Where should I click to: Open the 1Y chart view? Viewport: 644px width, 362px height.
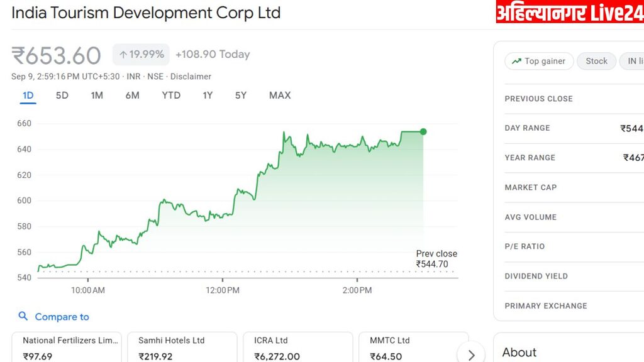[208, 96]
